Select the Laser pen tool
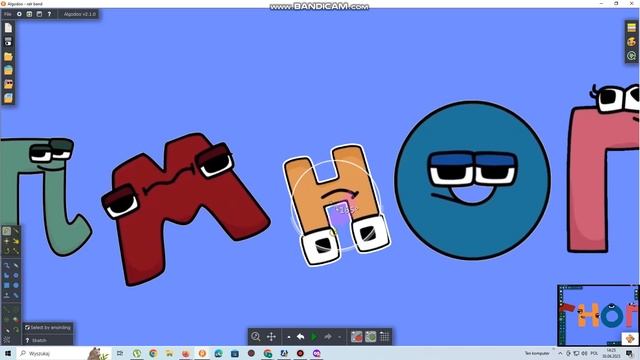 (x=7, y=330)
